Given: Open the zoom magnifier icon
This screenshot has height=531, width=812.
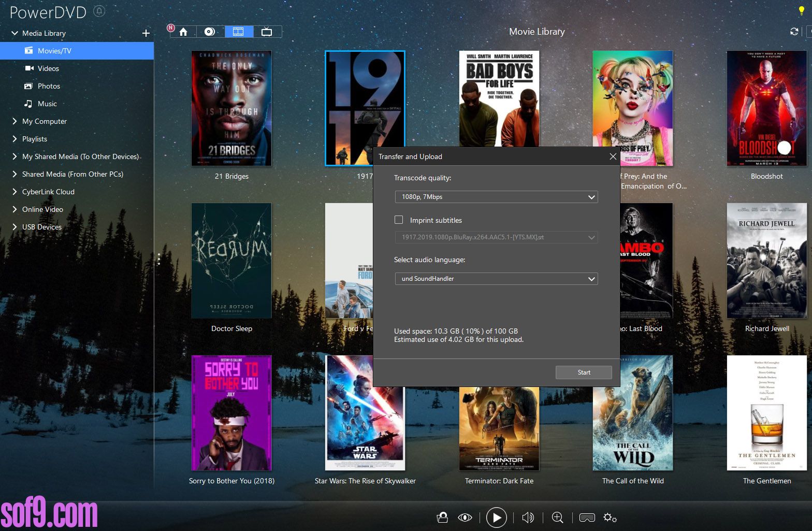Looking at the screenshot, I should [x=558, y=518].
